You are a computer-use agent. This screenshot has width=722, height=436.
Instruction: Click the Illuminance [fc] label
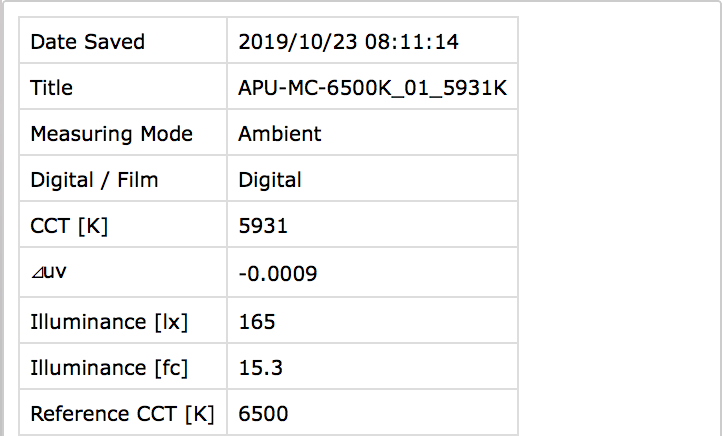point(109,368)
